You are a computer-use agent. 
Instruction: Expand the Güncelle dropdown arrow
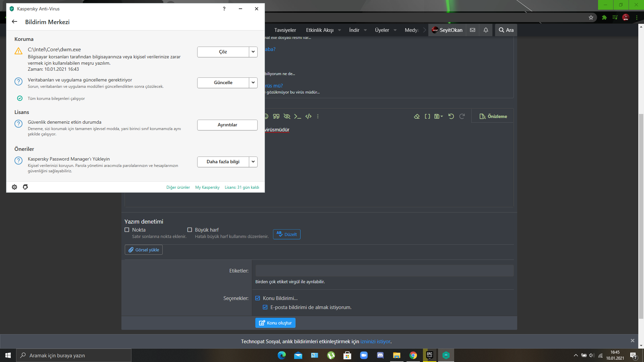pyautogui.click(x=253, y=82)
